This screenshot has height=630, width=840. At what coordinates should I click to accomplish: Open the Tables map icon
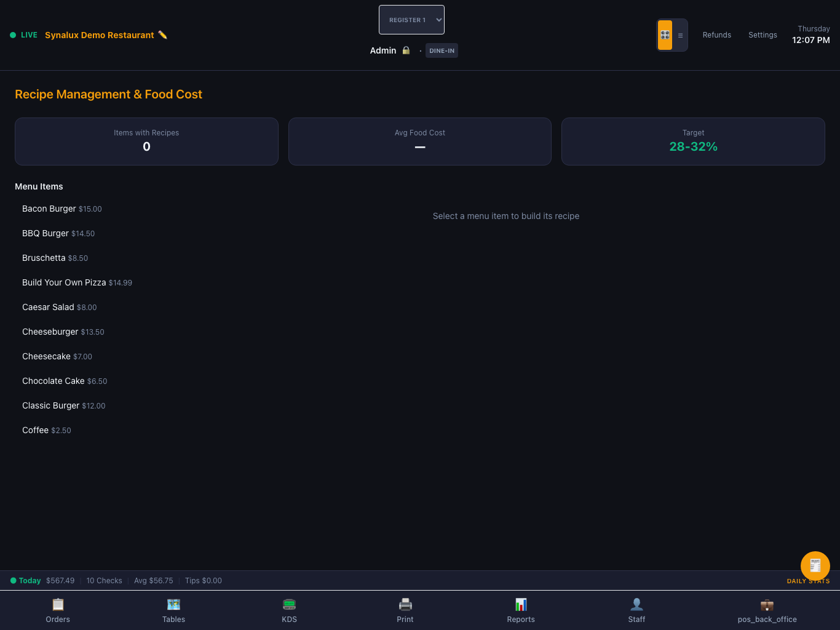click(173, 604)
